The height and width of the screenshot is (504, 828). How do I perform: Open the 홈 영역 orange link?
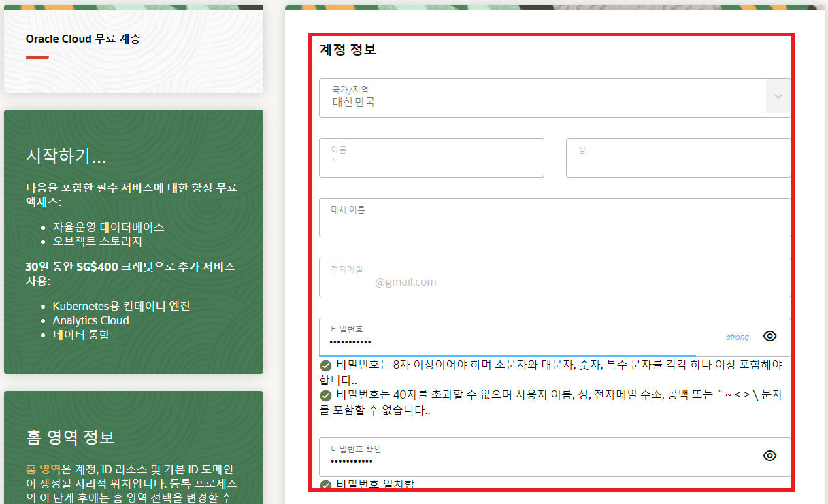[x=44, y=469]
